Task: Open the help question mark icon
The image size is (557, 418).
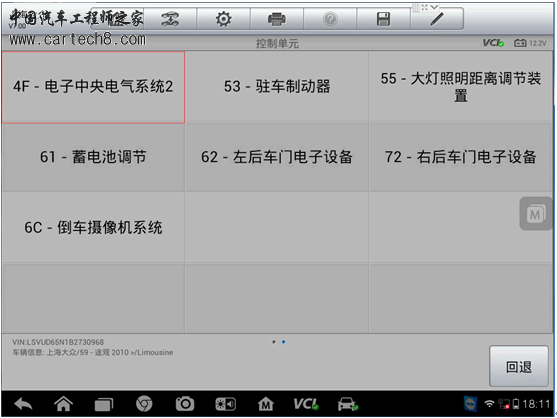Action: click(330, 19)
